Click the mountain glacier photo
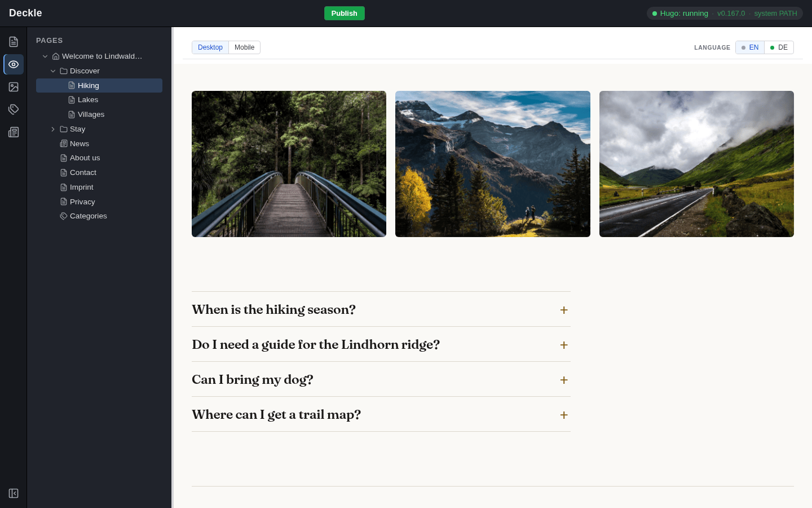Screen dimensions: 812x508 [493, 164]
